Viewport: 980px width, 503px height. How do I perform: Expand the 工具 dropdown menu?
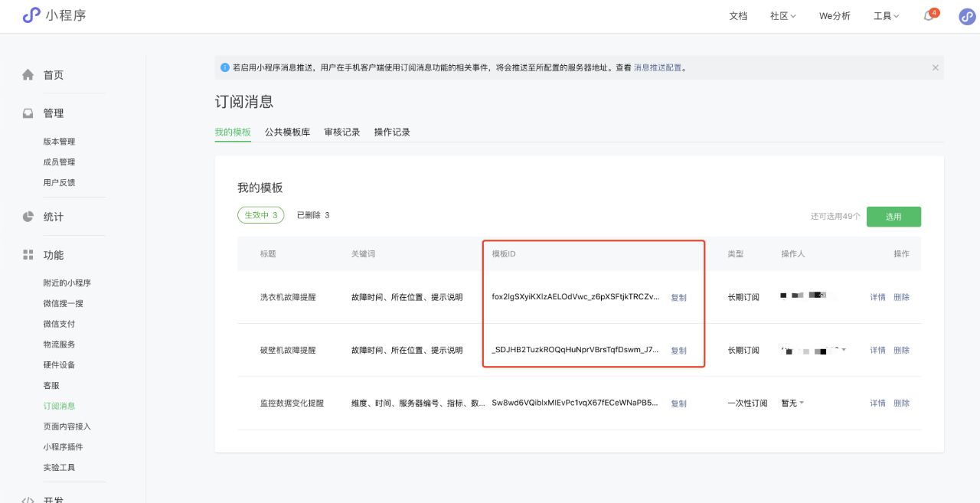point(887,16)
